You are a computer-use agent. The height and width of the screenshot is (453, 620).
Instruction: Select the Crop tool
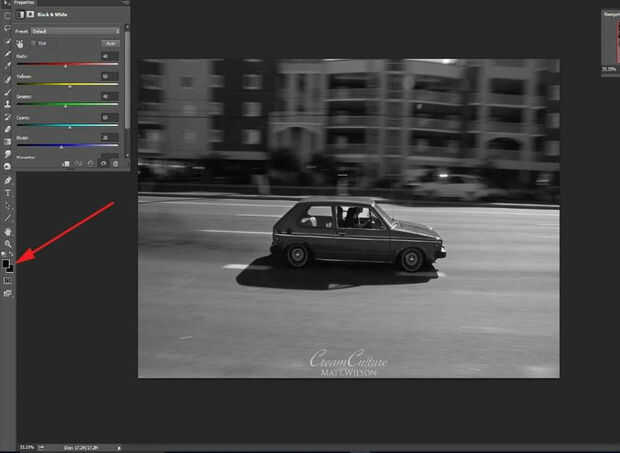pos(7,53)
